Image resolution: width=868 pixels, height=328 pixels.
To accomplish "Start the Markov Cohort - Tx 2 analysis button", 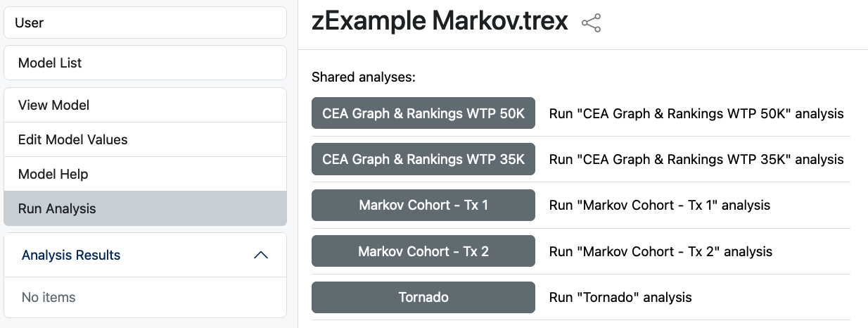I will click(423, 251).
